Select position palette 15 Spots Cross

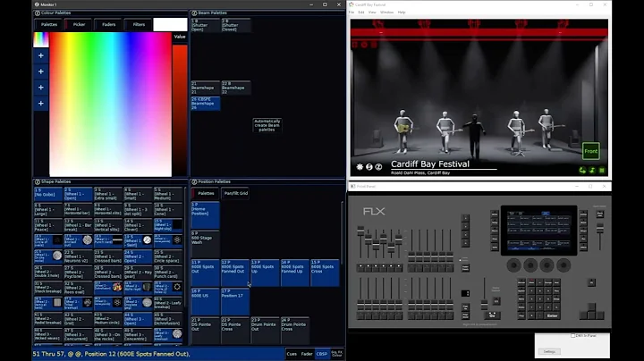[326, 273]
